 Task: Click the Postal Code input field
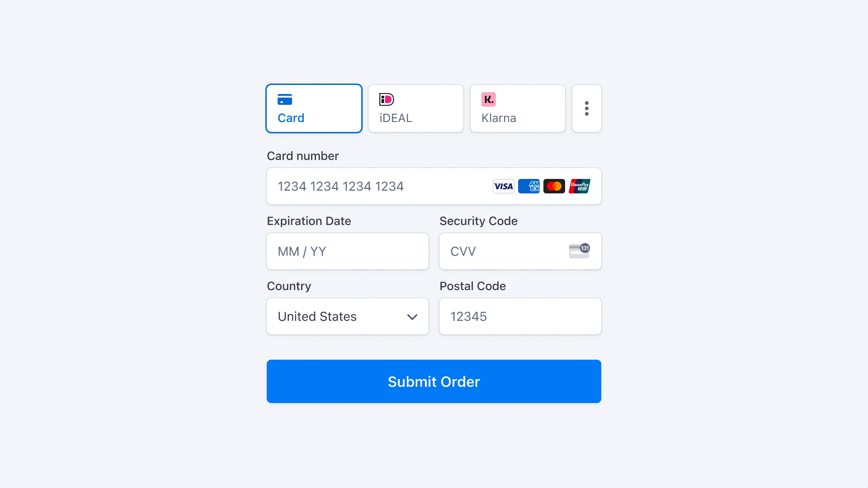point(520,316)
